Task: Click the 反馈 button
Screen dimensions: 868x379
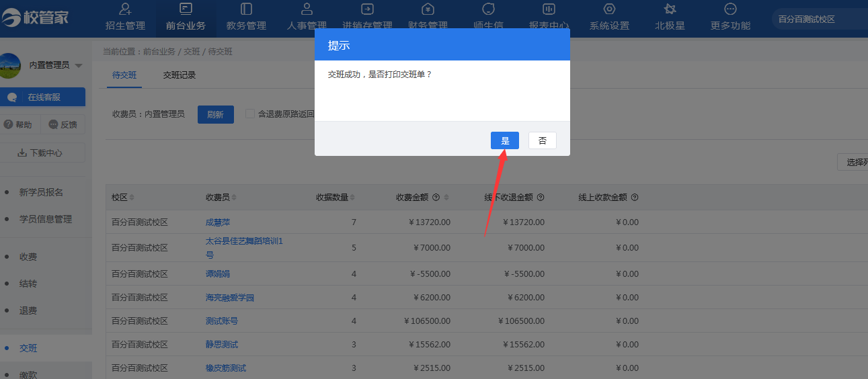Action: [63, 124]
